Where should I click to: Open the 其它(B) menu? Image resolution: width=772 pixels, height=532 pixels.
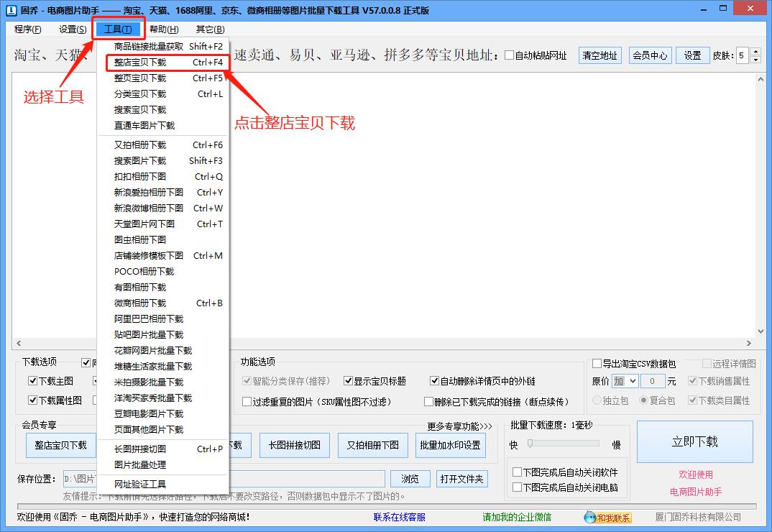(208, 29)
